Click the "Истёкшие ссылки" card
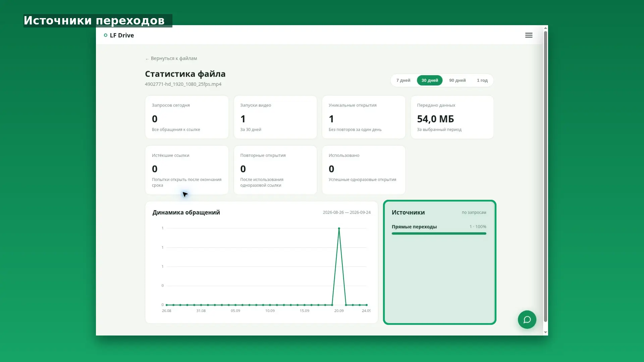The image size is (644, 362). 187,170
